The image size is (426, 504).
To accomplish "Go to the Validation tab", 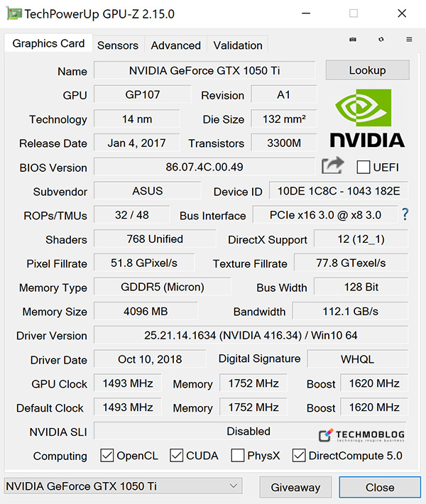I will pyautogui.click(x=238, y=45).
